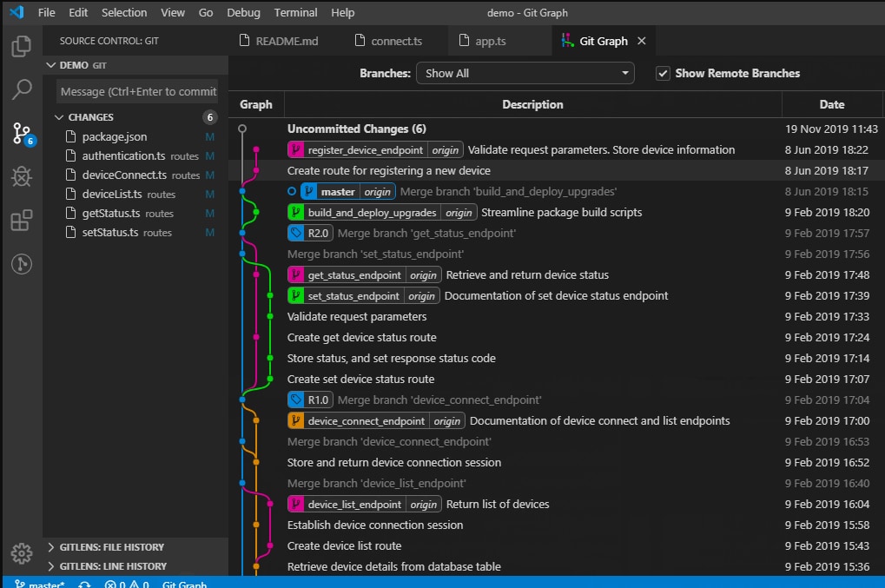Image resolution: width=885 pixels, height=588 pixels.
Task: Click the current HEAD circle next to master
Action: [x=292, y=191]
